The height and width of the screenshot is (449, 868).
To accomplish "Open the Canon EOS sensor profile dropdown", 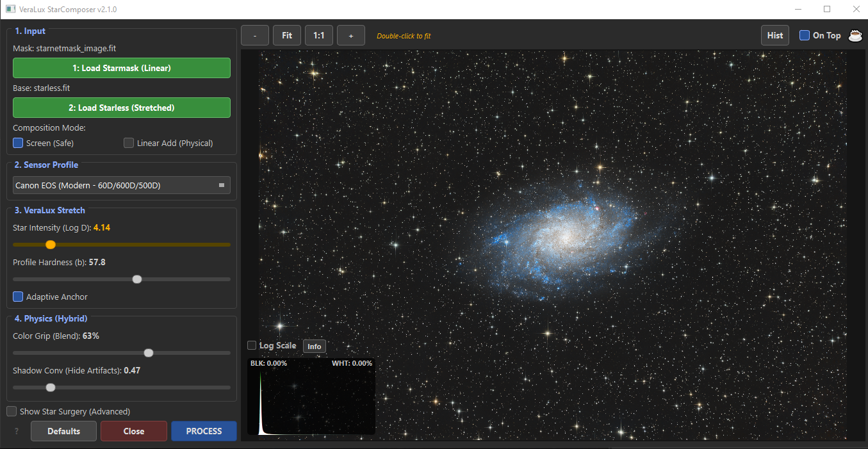I will pyautogui.click(x=122, y=185).
